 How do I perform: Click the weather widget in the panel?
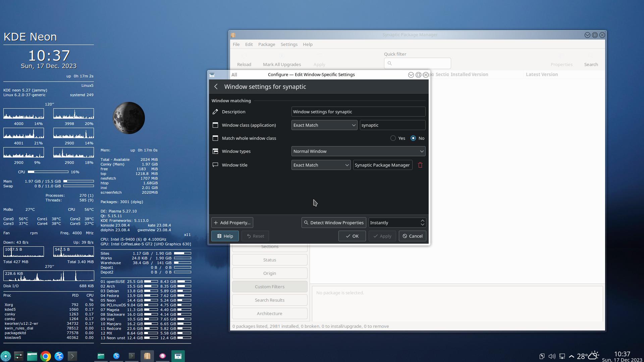point(588,356)
